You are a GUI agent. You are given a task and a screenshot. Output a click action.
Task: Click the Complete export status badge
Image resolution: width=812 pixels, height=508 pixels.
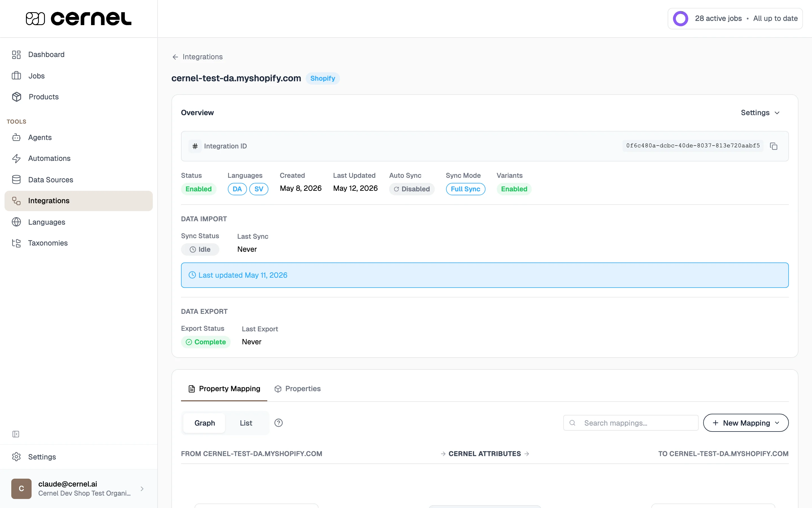[x=206, y=342]
